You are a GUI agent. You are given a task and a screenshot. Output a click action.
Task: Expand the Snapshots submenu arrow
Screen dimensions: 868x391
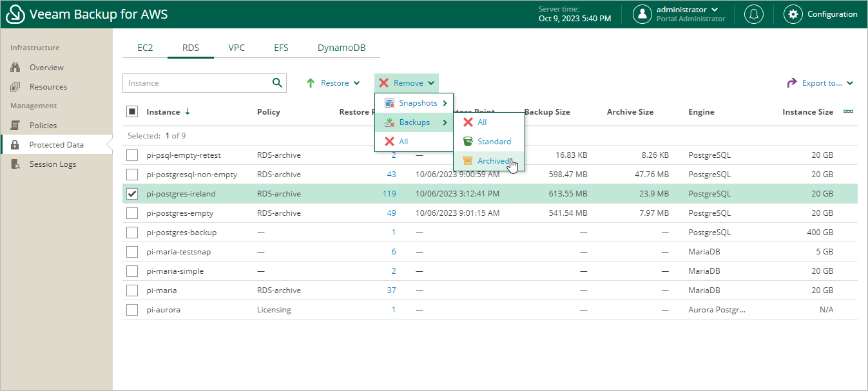coord(445,103)
